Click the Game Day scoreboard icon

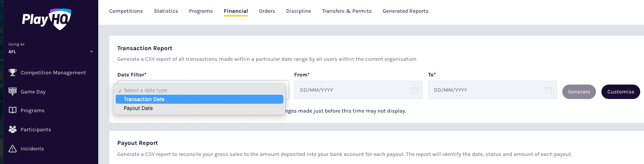[13, 91]
